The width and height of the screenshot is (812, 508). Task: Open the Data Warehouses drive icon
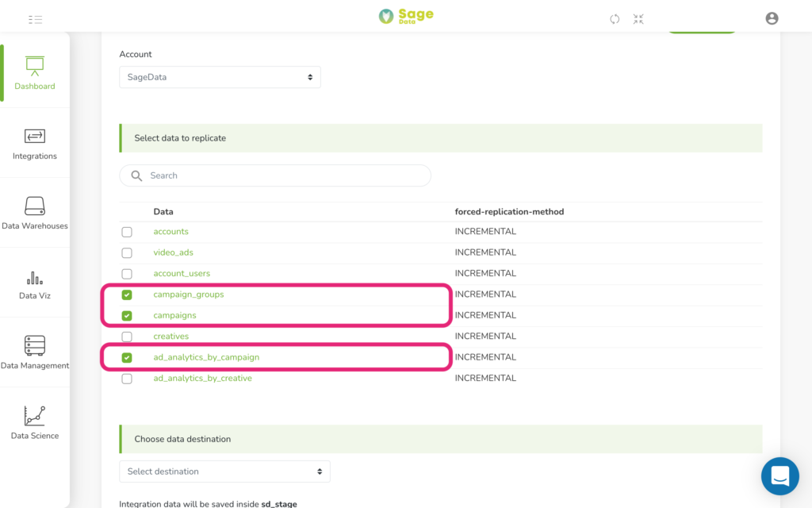(x=35, y=206)
